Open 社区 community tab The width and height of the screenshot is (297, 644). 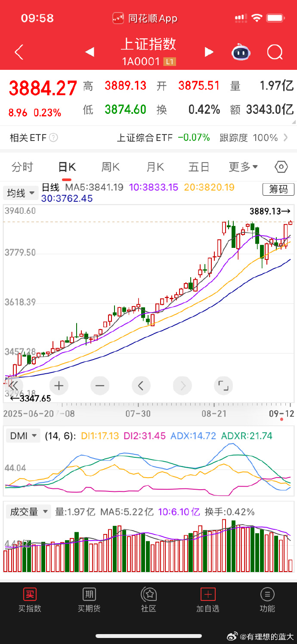(148, 600)
